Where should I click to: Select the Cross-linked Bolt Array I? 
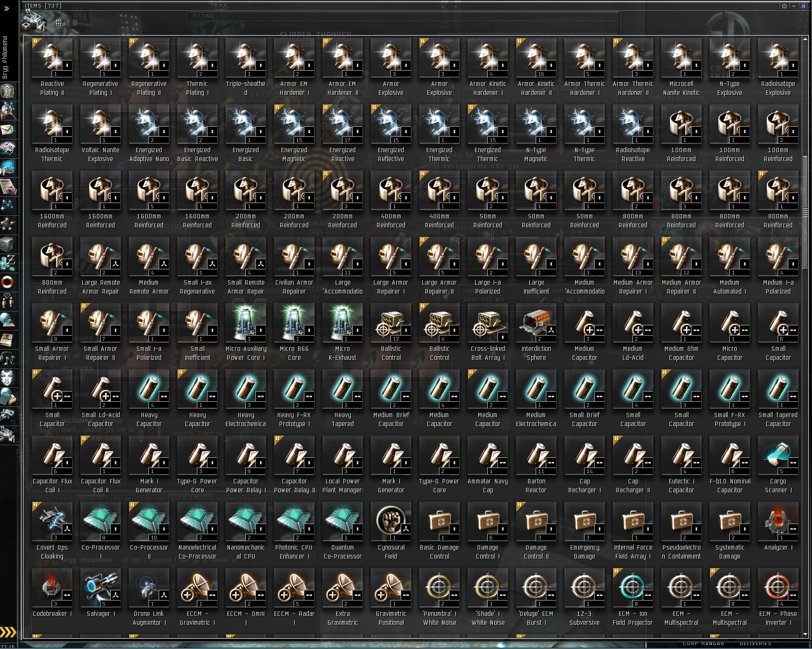click(x=488, y=332)
